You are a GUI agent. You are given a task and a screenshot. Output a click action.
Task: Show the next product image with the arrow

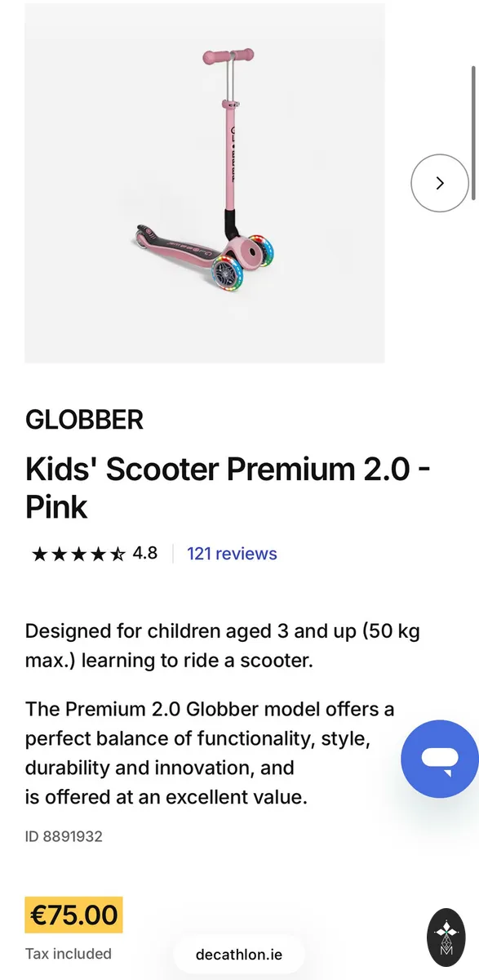439,183
